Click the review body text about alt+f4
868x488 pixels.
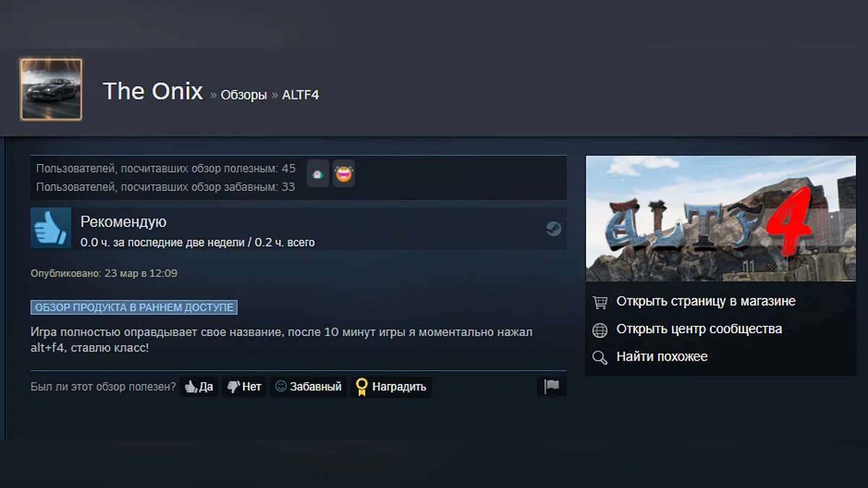282,340
